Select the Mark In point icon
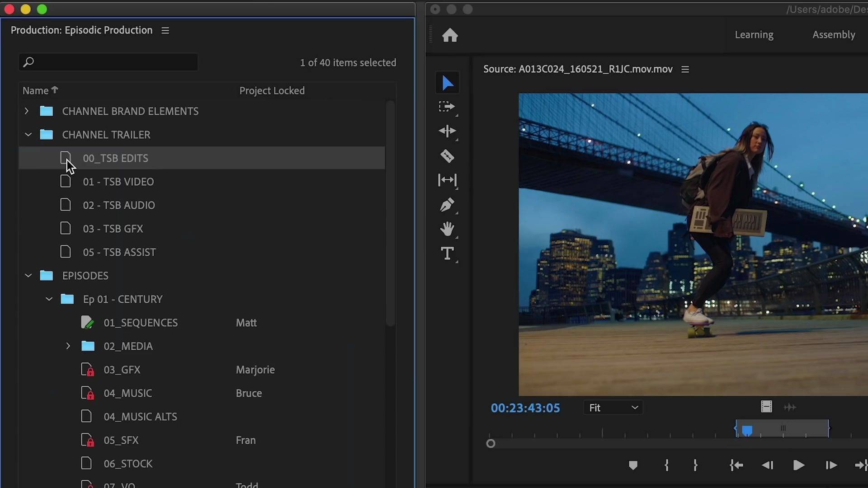This screenshot has height=488, width=868. point(666,465)
